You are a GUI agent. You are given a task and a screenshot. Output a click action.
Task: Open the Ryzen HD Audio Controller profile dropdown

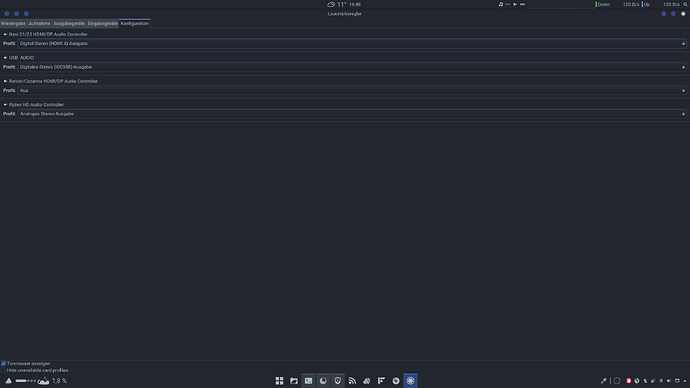coord(352,113)
